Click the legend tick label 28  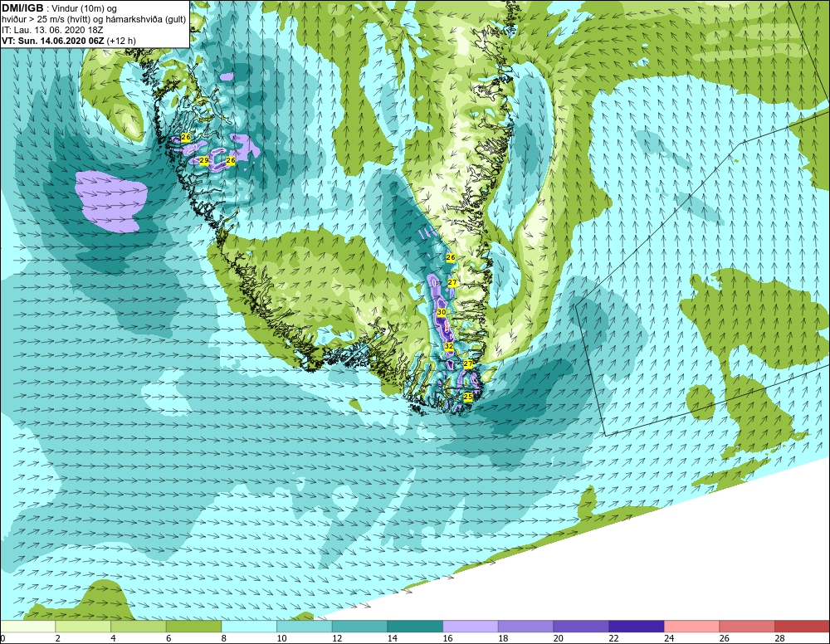[779, 639]
